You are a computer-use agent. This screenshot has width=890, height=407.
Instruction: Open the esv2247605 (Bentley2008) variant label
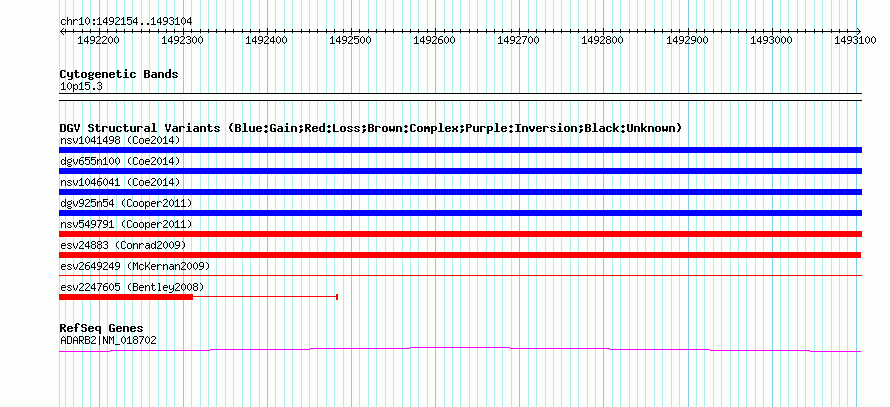pos(132,287)
